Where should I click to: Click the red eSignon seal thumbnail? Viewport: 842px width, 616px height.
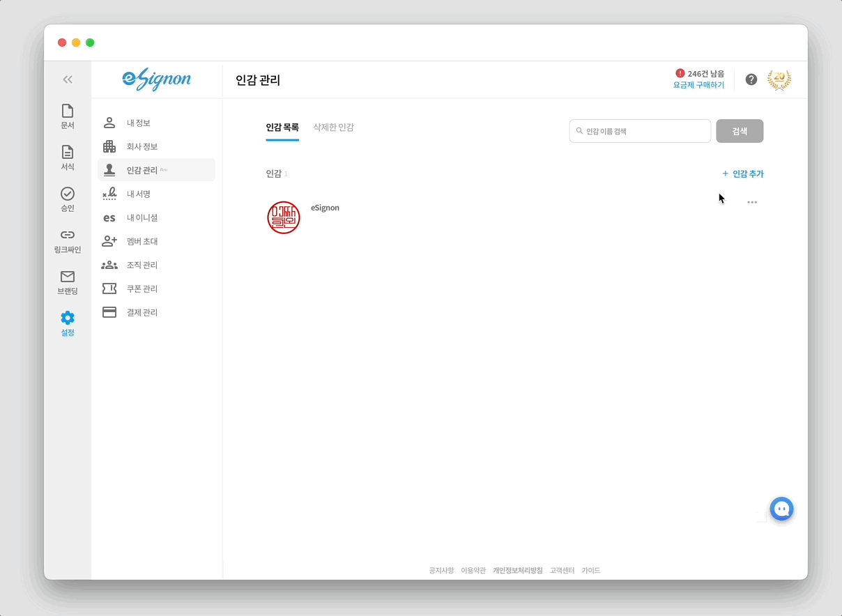284,217
